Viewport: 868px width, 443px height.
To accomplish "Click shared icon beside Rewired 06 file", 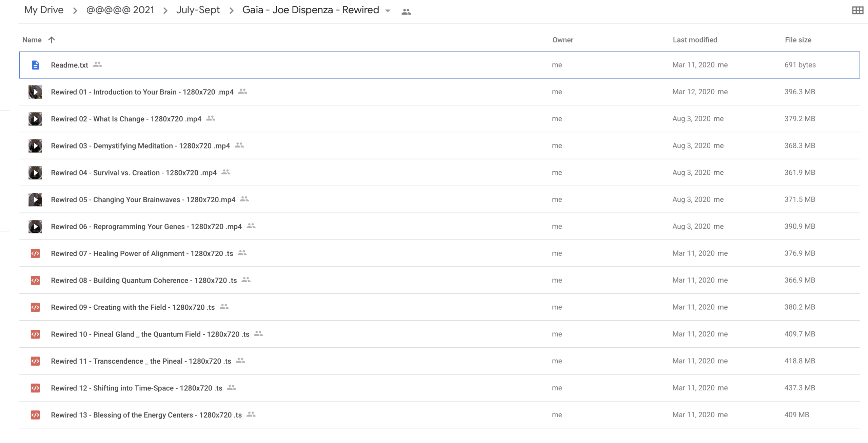I will 251,226.
